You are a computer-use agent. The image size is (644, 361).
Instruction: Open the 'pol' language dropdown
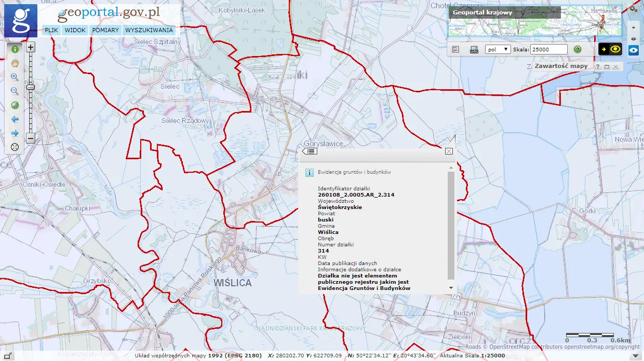coord(497,49)
